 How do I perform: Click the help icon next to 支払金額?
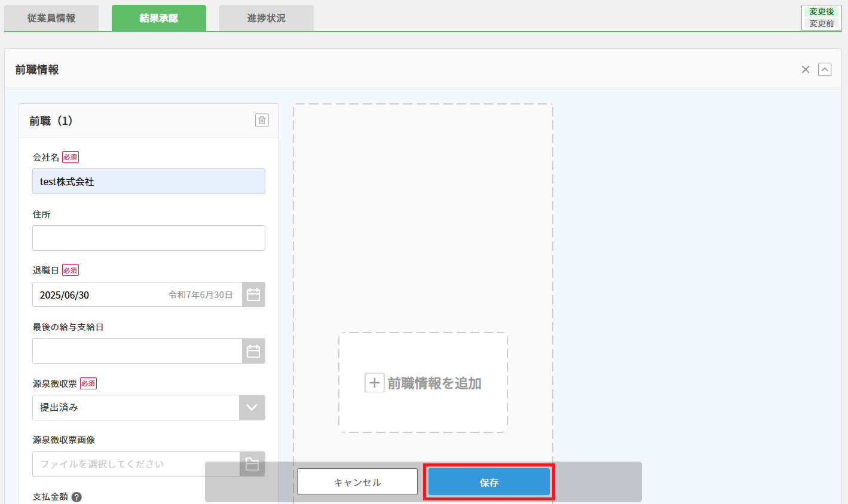76,497
